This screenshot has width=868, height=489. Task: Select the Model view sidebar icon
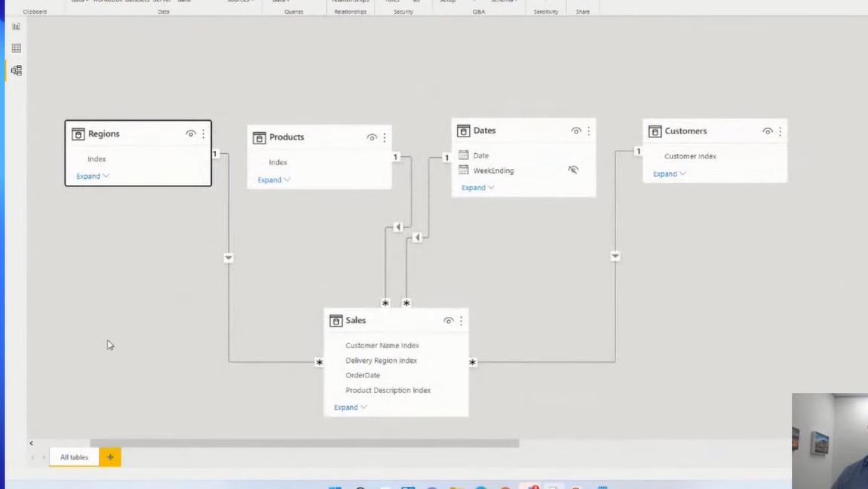click(16, 70)
